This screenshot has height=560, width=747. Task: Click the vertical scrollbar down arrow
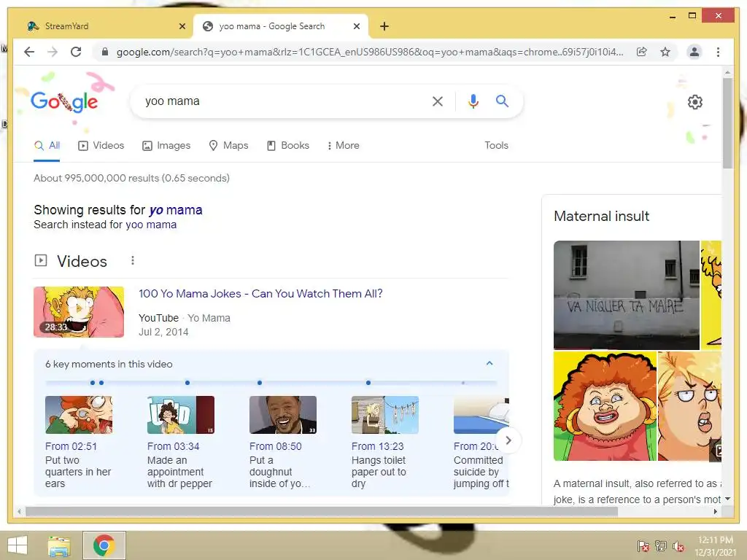pos(727,499)
